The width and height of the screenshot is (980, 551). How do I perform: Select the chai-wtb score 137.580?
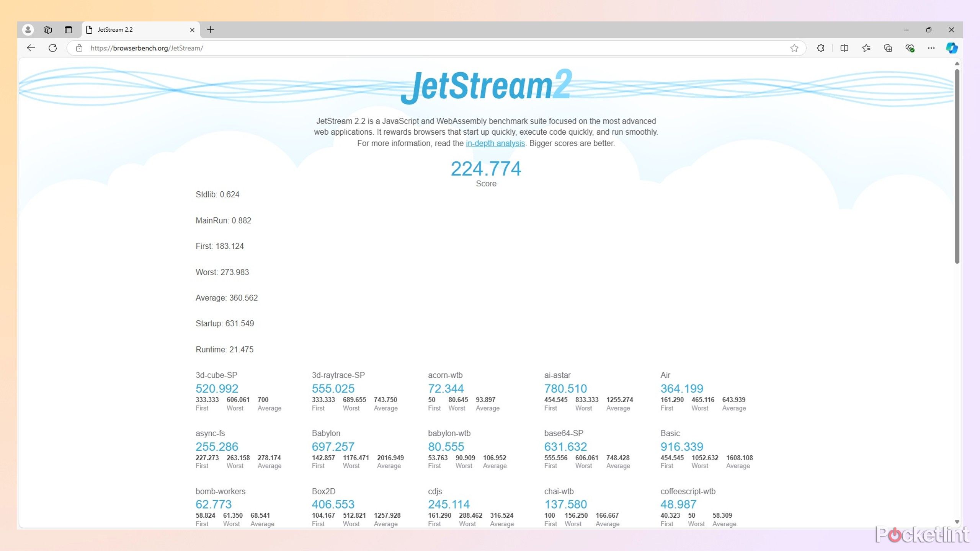click(x=566, y=505)
